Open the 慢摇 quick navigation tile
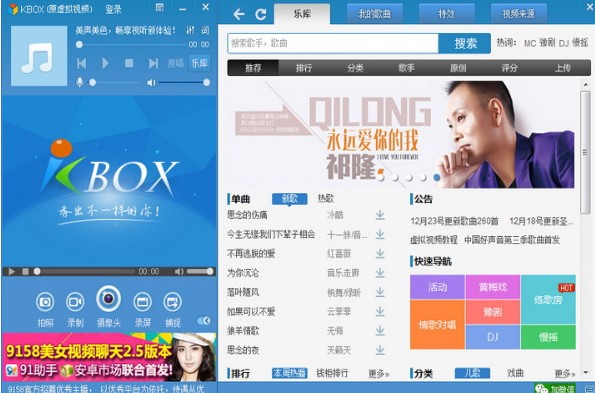The height and width of the screenshot is (393, 595). tap(548, 337)
